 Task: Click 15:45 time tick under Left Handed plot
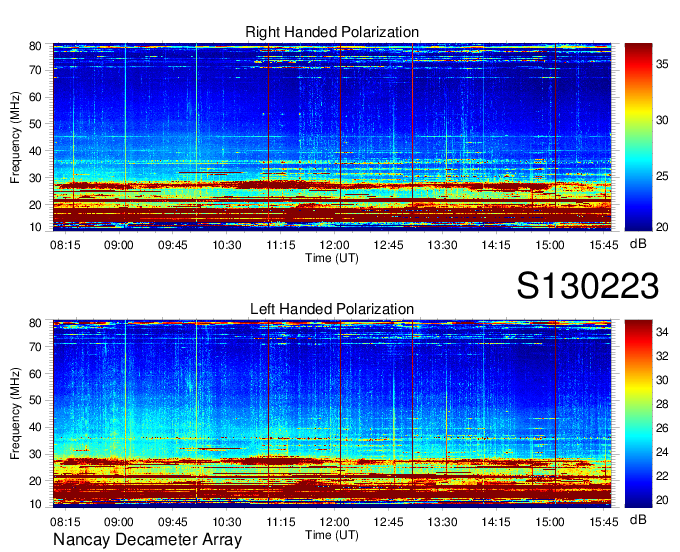coord(604,522)
